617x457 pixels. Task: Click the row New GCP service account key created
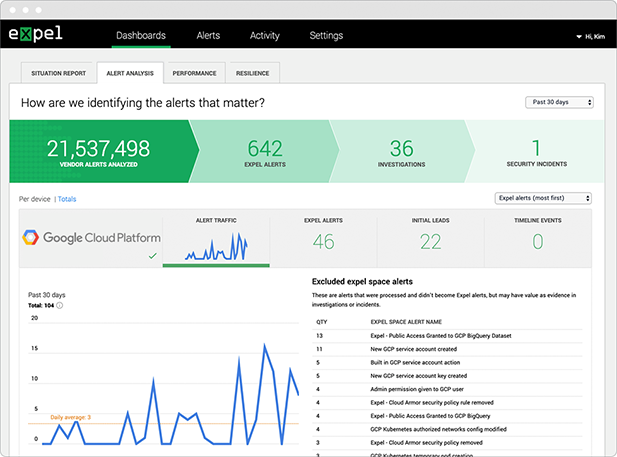[x=447, y=376]
